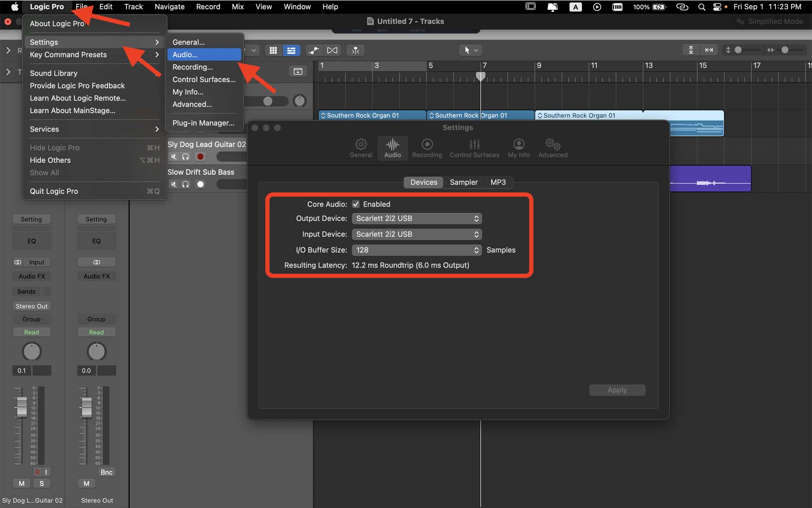Open the Track menu in menu bar
Screen dimensions: 812x508
click(x=134, y=7)
